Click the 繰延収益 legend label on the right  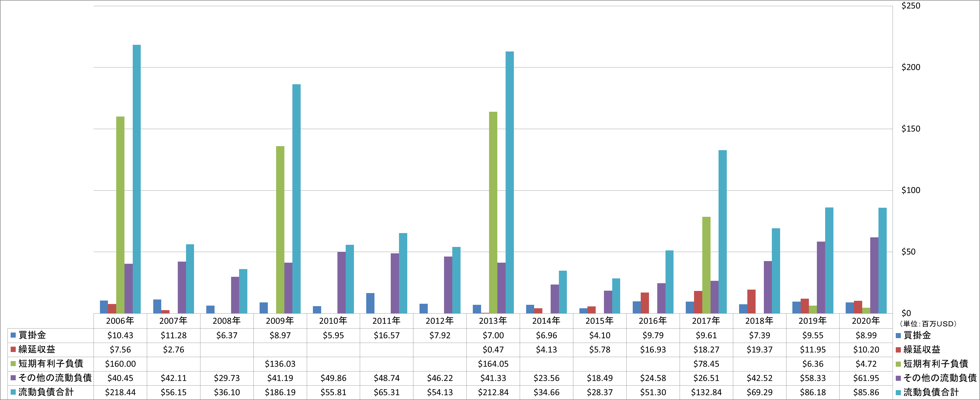922,349
